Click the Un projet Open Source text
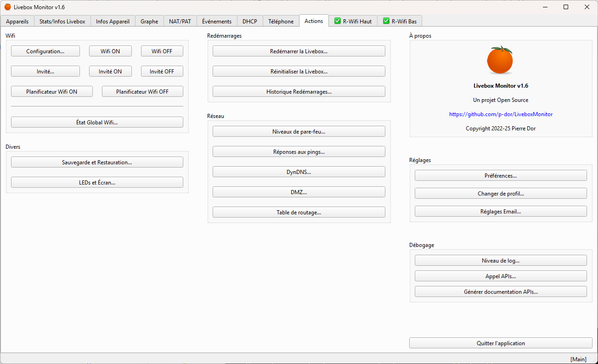 click(501, 100)
